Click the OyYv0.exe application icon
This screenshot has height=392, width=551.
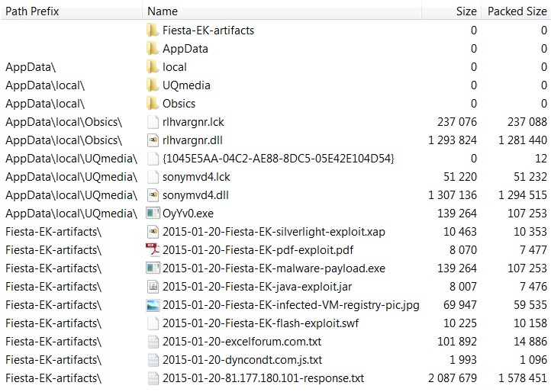pos(153,214)
